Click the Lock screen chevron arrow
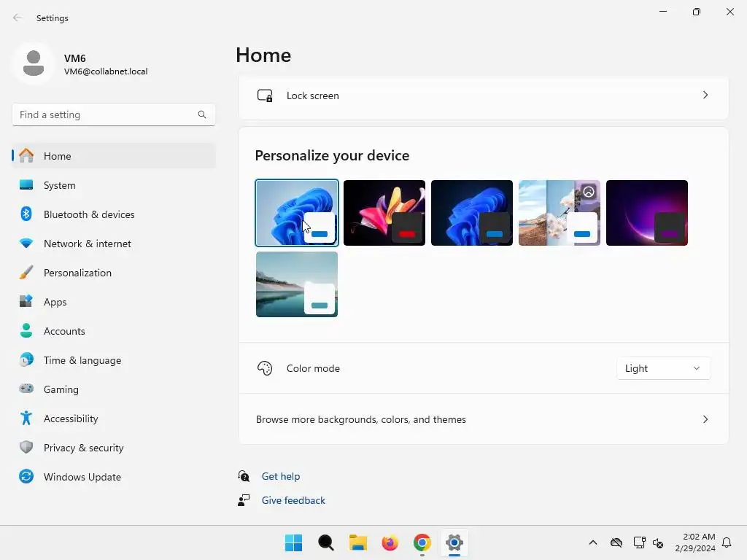 coord(705,96)
